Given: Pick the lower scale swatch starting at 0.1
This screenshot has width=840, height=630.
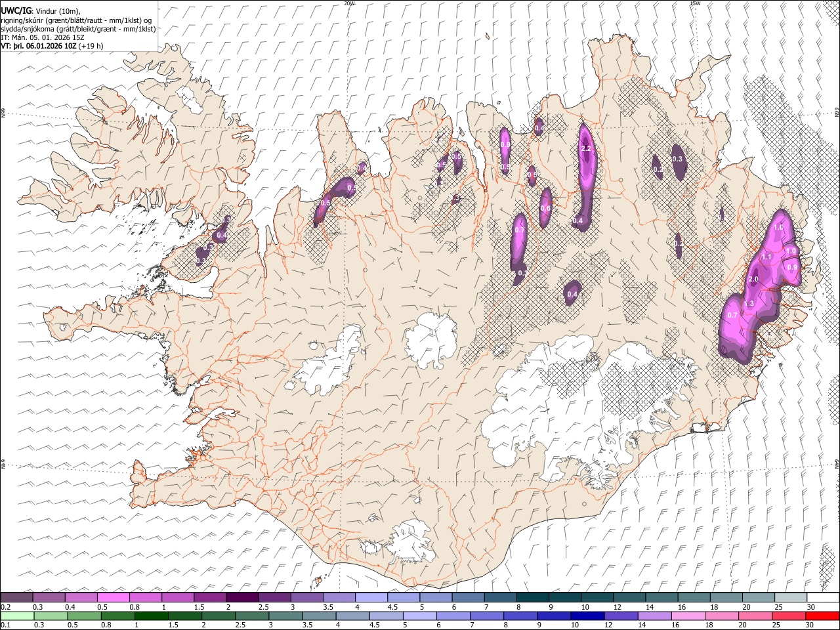Looking at the screenshot, I should [16, 616].
